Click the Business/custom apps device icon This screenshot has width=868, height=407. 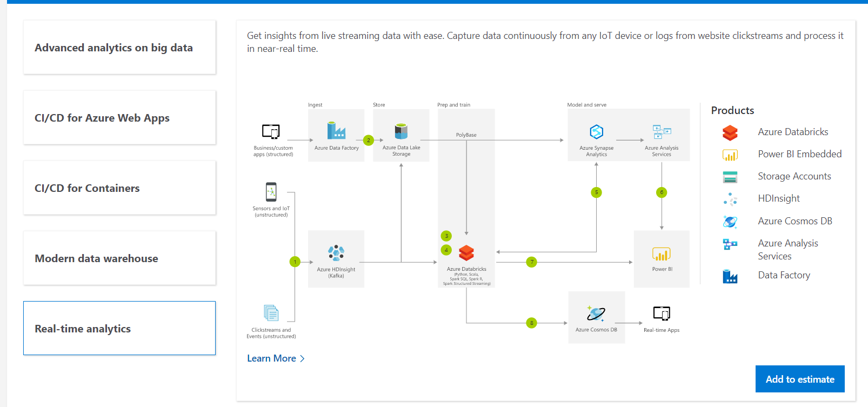(271, 131)
